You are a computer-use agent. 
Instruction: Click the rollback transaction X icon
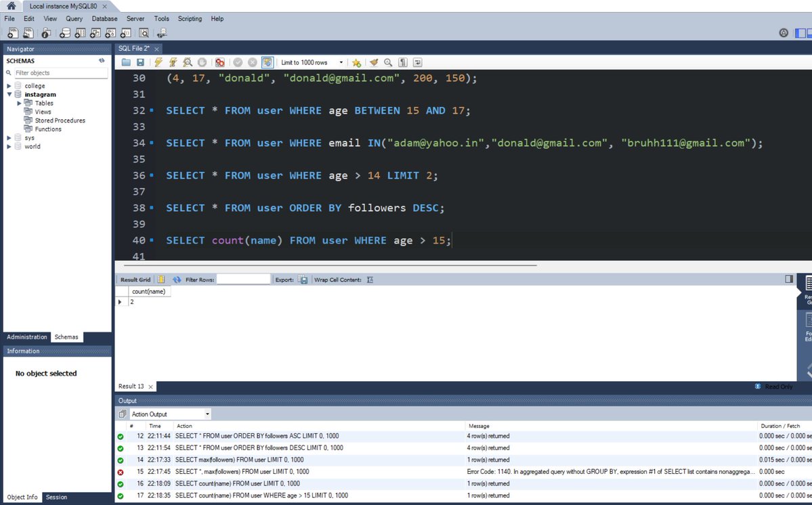[x=252, y=62]
